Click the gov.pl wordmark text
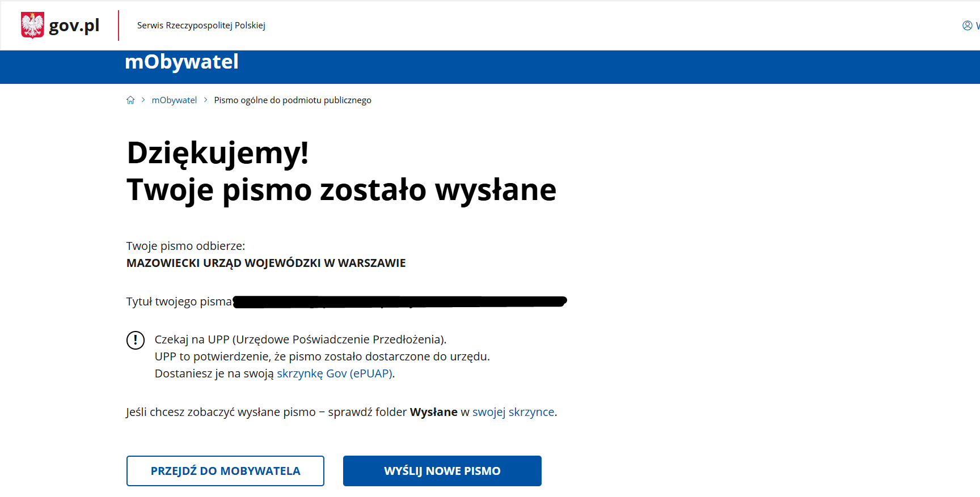Viewport: 980px width, 497px height. pos(74,26)
